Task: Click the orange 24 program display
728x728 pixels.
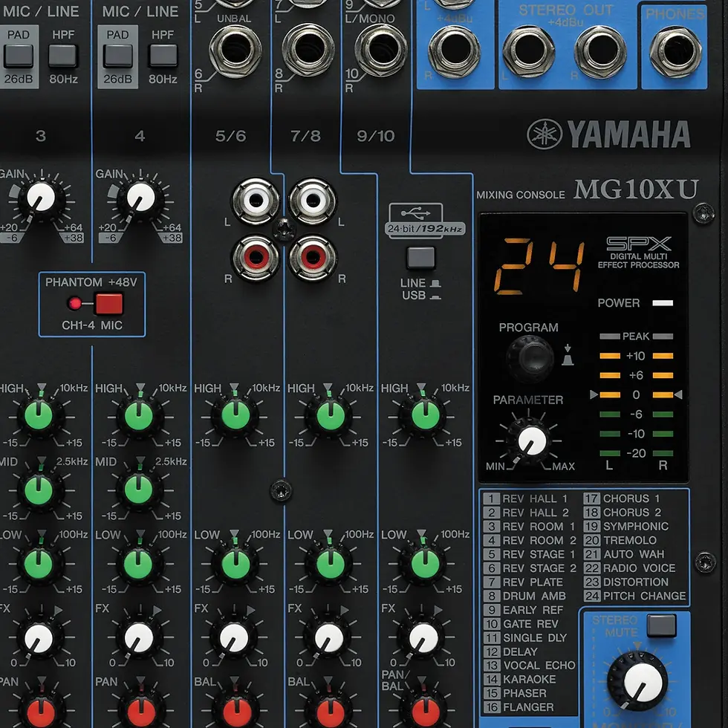Action: tap(540, 267)
